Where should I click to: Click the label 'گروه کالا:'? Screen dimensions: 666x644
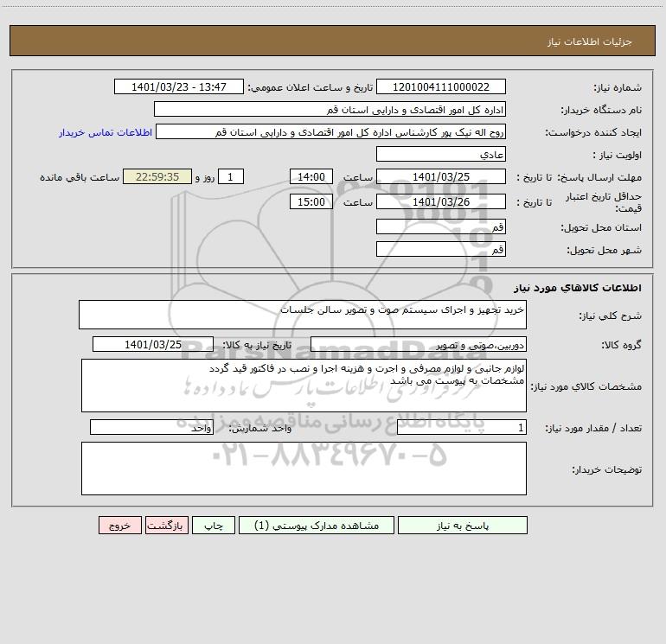tap(621, 345)
